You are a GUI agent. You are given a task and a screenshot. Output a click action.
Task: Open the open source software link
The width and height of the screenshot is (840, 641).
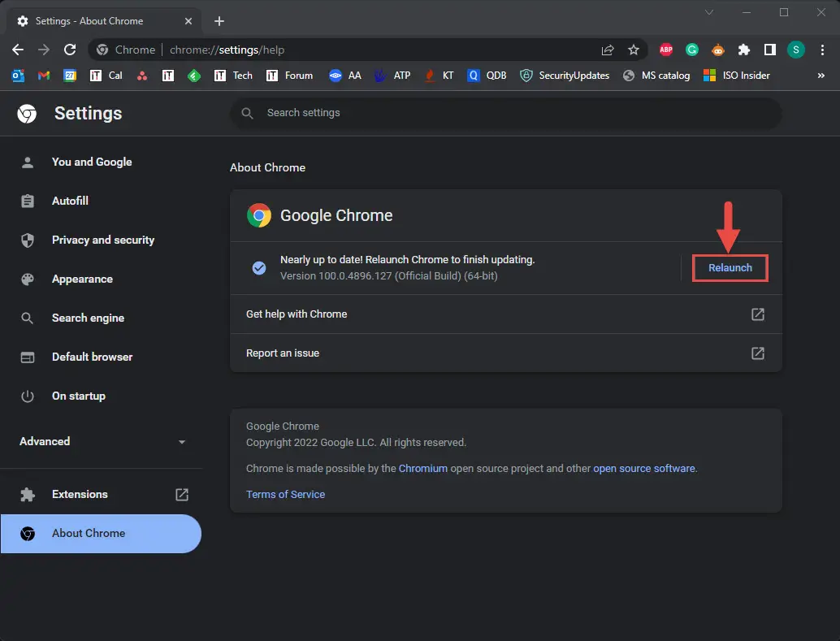click(644, 469)
